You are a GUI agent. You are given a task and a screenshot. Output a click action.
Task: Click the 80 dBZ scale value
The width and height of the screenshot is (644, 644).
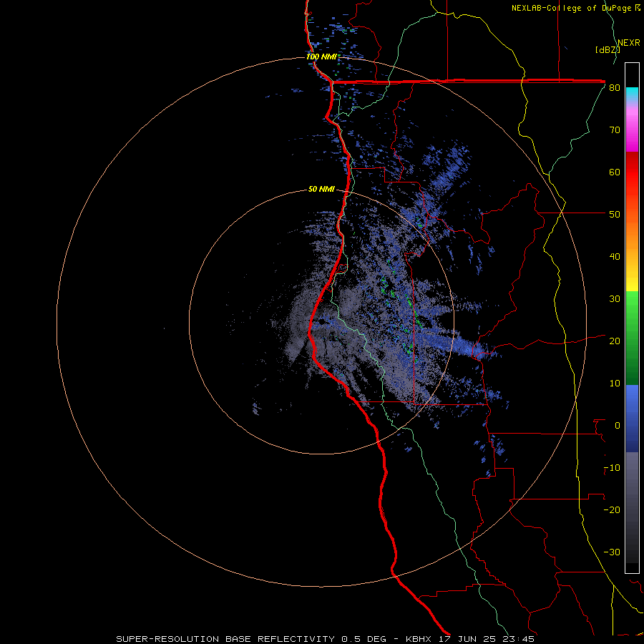(x=615, y=88)
